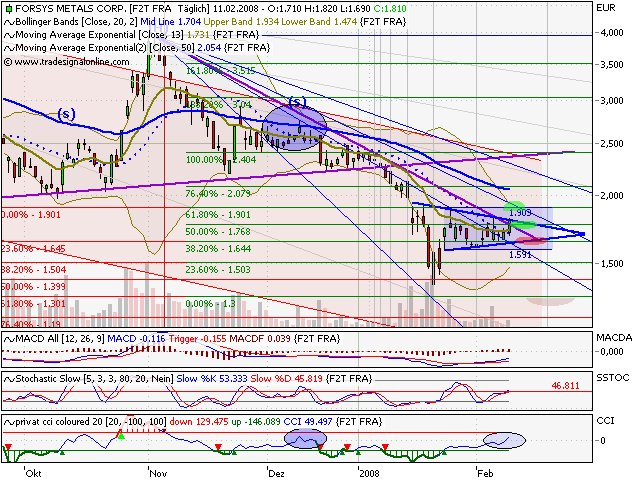Click the Feb label on the time axis
The image size is (640, 480).
[485, 473]
